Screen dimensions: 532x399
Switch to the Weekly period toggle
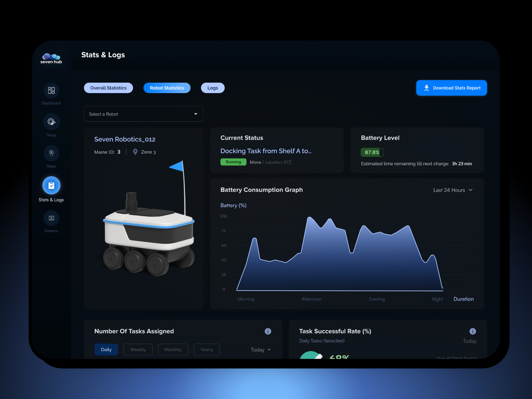tap(138, 349)
